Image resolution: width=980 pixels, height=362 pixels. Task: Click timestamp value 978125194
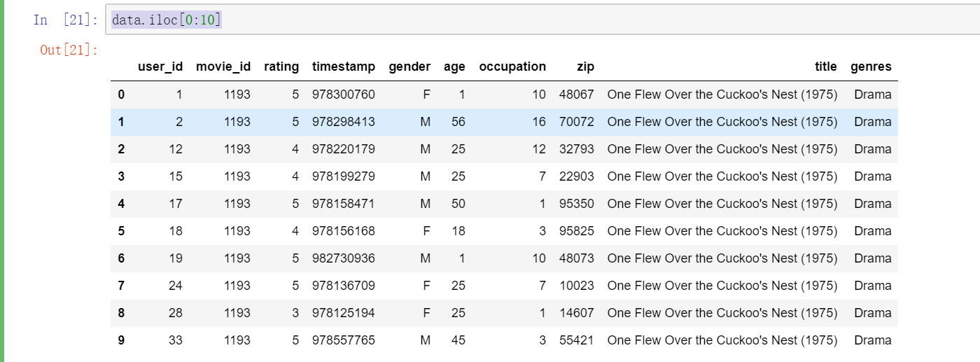[x=344, y=313]
